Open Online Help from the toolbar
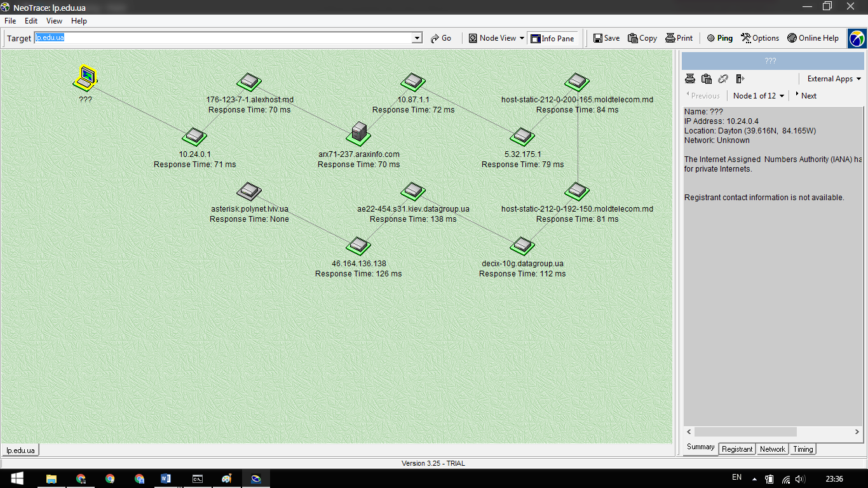868x488 pixels. (x=813, y=38)
